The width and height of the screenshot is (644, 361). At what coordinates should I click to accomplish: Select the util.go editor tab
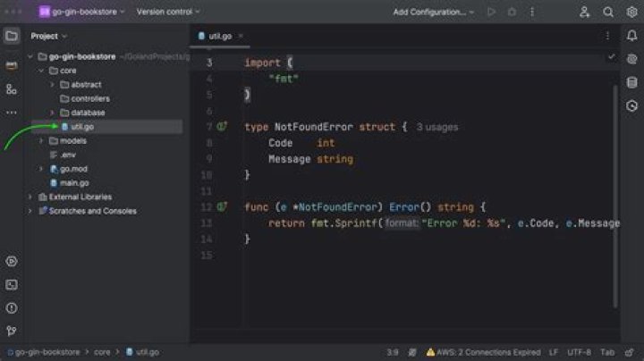(x=220, y=37)
